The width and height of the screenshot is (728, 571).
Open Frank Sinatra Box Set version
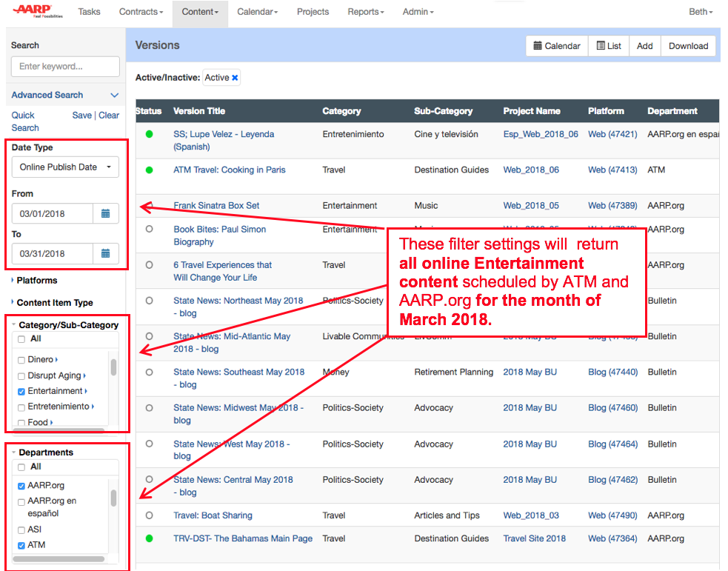216,206
